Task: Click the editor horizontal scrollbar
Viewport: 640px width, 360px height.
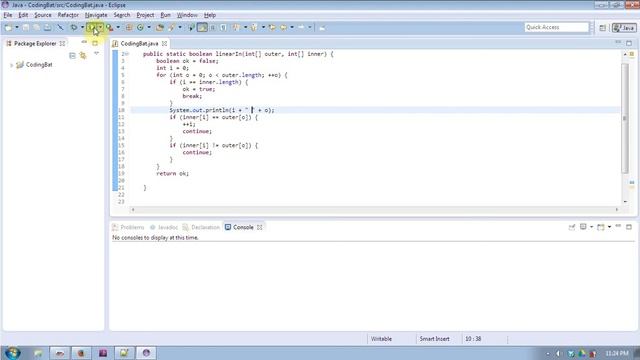Action: click(x=374, y=209)
